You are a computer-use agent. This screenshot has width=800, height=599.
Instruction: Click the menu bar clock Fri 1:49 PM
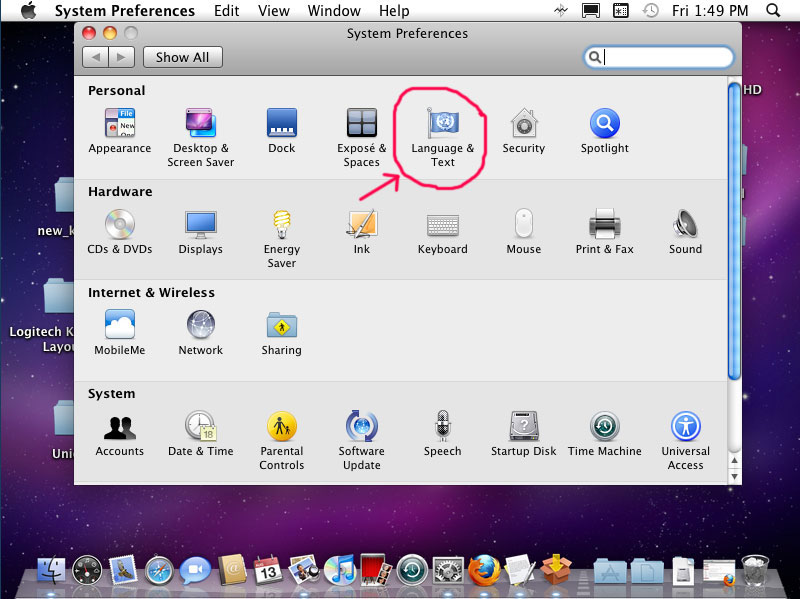710,11
